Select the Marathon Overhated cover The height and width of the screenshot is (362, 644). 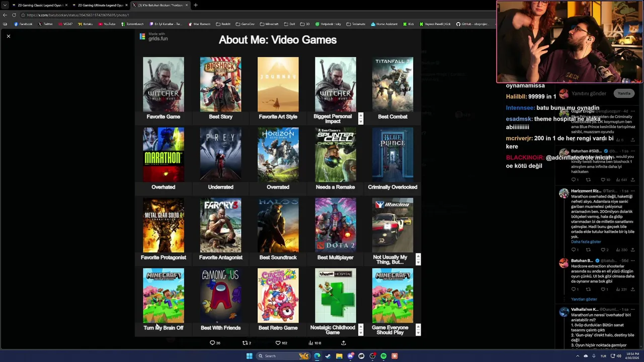[164, 154]
